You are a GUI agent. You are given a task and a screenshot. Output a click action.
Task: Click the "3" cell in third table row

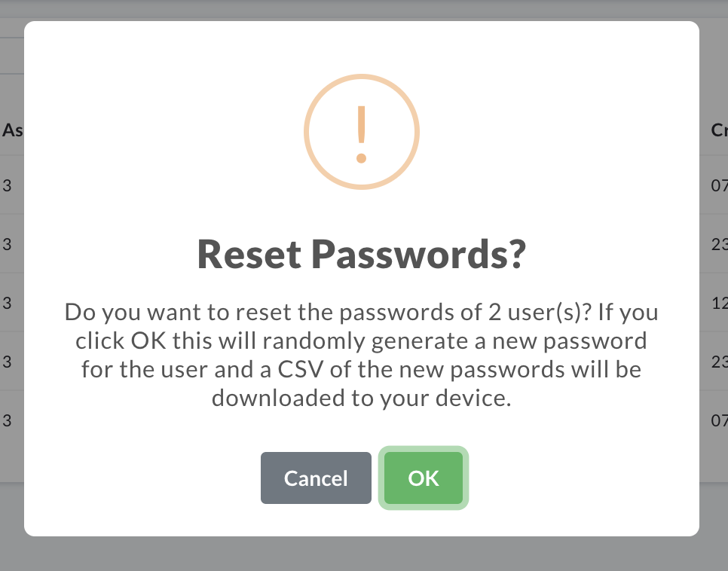tap(7, 303)
